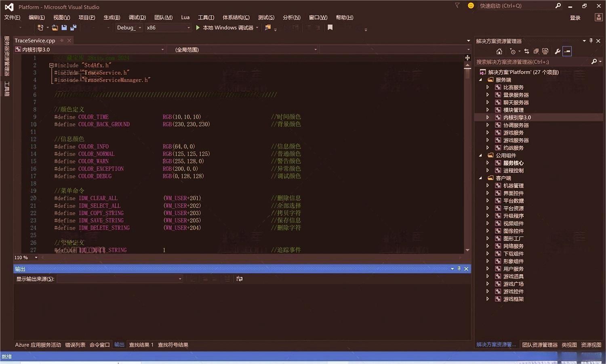Open the 编辑(E) menu
This screenshot has width=606, height=364.
(37, 17)
